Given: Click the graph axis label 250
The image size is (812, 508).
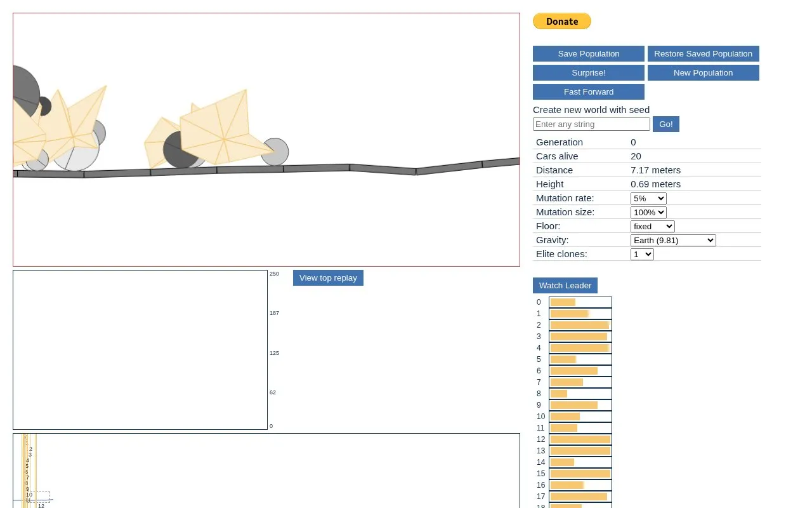Looking at the screenshot, I should click(x=274, y=274).
